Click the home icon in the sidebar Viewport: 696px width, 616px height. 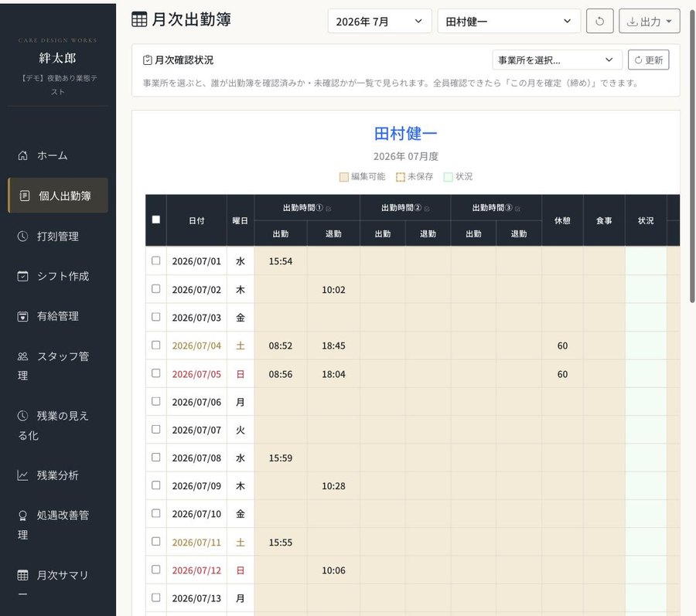22,155
